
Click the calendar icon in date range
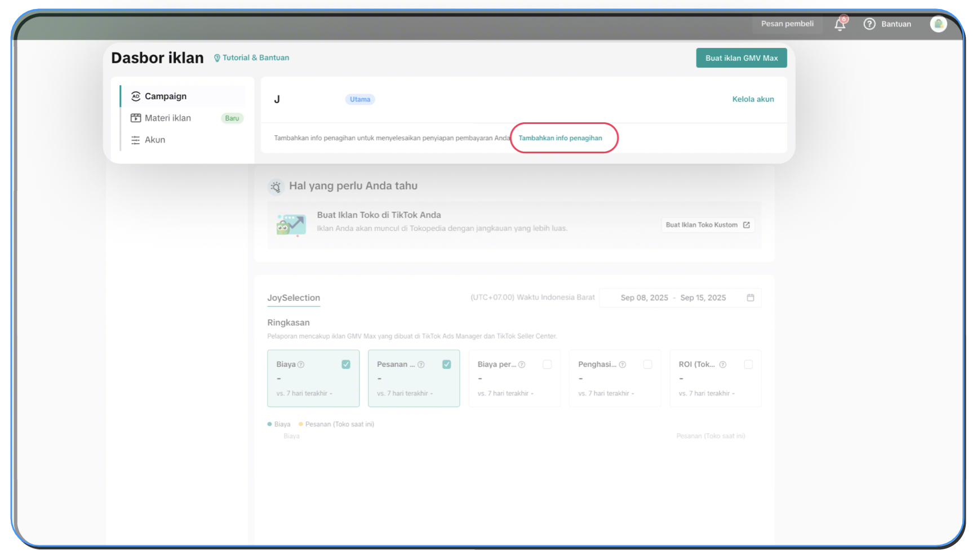coord(750,298)
